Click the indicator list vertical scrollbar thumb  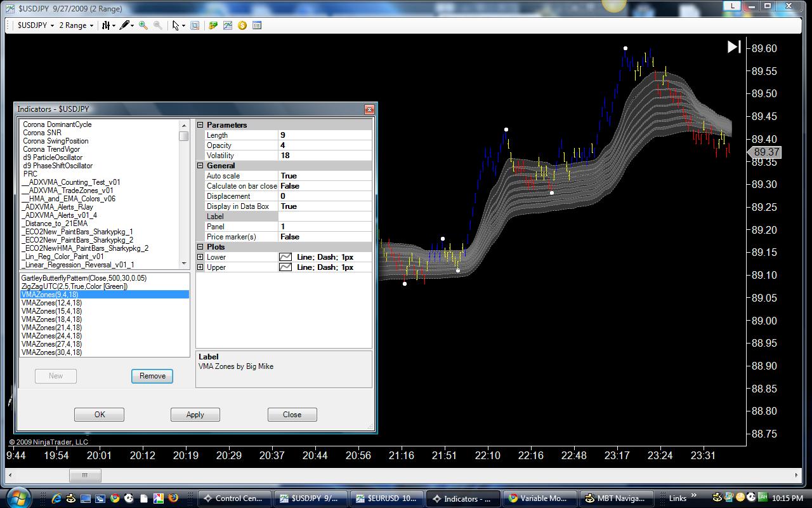tap(184, 136)
